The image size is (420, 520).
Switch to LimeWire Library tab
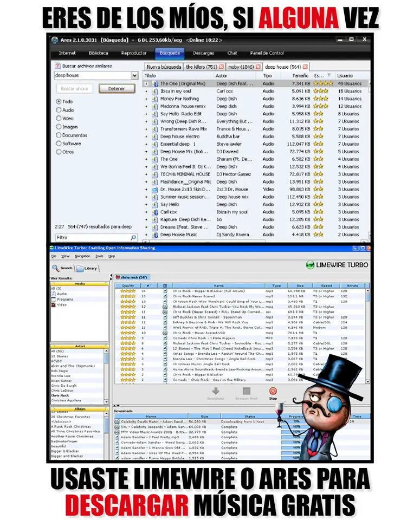point(87,268)
